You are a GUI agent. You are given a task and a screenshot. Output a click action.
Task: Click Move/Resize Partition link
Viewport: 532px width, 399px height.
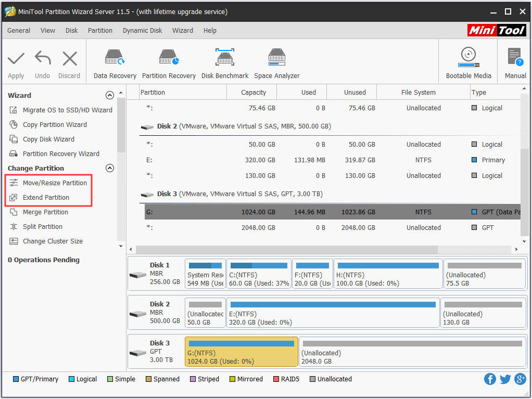coord(55,183)
